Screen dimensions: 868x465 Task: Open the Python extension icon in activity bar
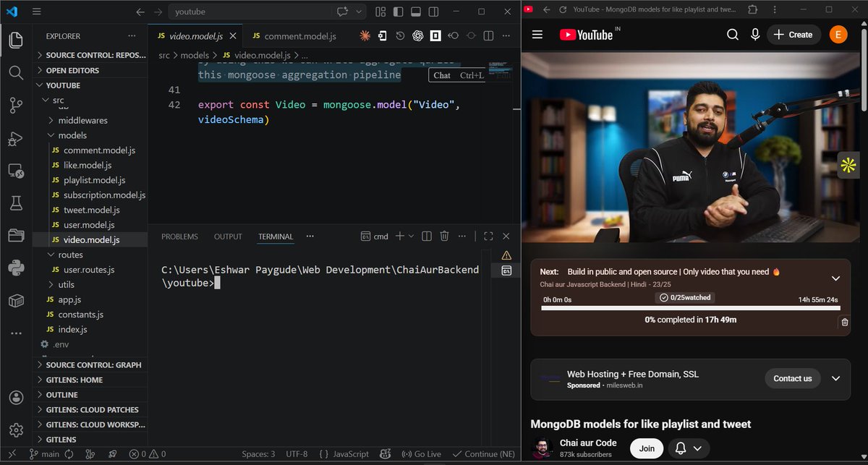[x=16, y=268]
